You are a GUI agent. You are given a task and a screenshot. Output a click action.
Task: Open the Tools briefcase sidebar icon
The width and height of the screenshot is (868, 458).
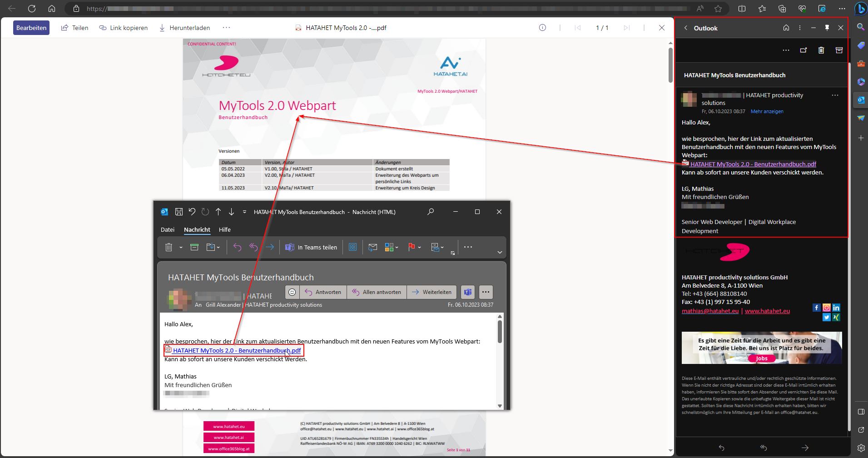[x=861, y=64]
